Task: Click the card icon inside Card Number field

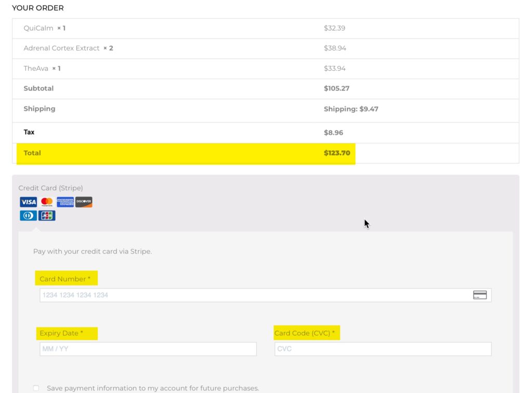Action: tap(480, 295)
